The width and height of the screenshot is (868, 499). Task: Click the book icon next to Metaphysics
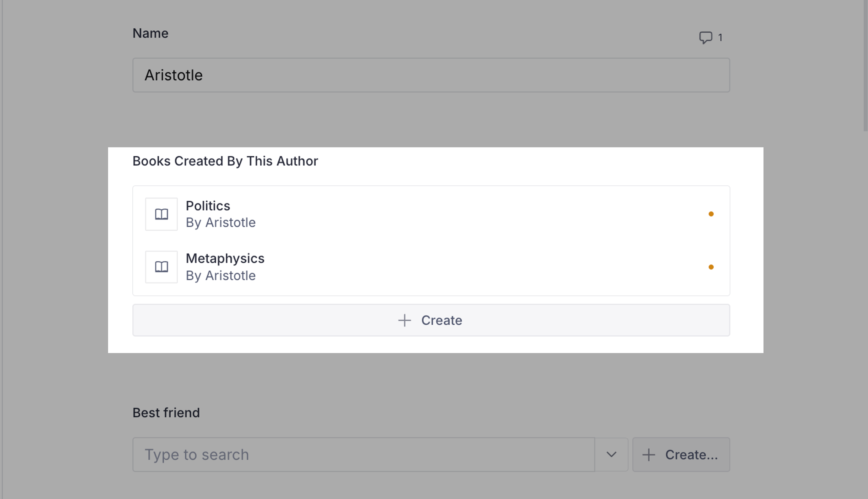(x=162, y=267)
